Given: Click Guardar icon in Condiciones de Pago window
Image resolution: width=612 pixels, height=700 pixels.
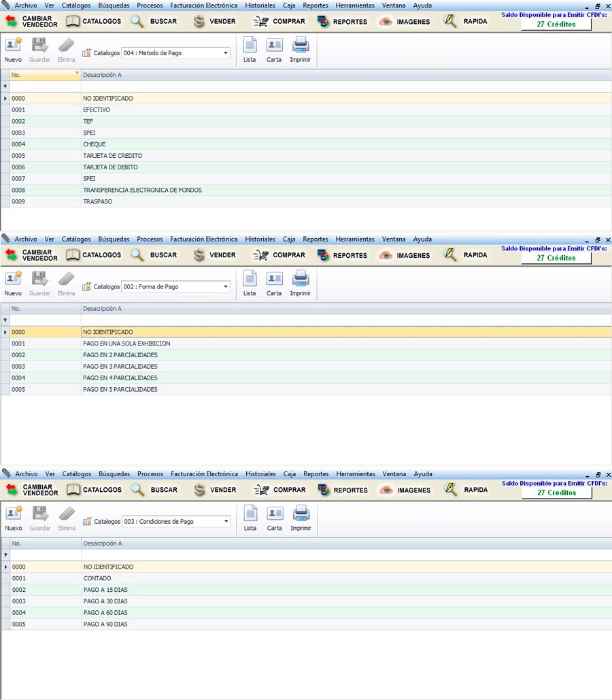Looking at the screenshot, I should tap(39, 514).
